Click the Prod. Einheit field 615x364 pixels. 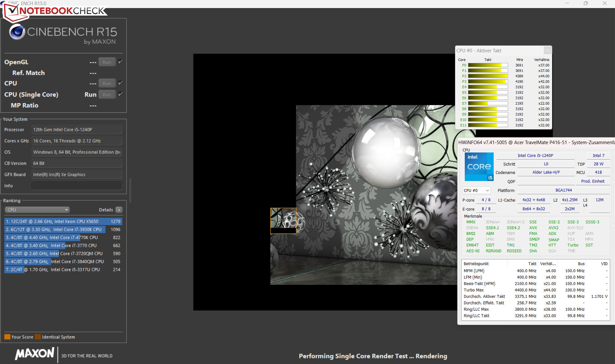(593, 181)
